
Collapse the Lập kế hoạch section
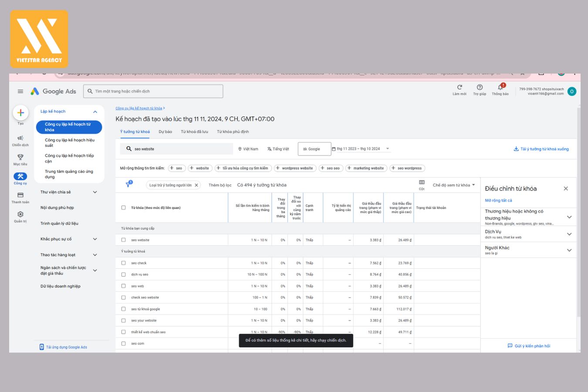tap(95, 112)
